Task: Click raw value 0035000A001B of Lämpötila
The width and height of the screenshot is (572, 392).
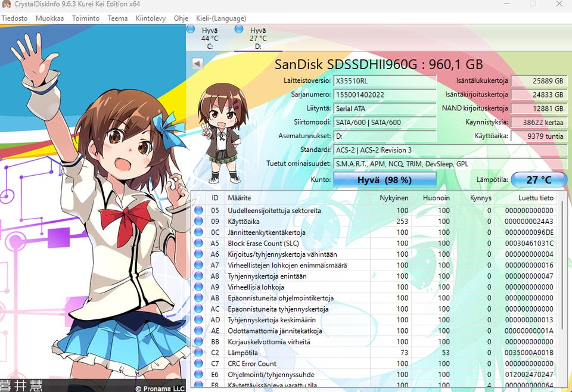Action: 529,353
